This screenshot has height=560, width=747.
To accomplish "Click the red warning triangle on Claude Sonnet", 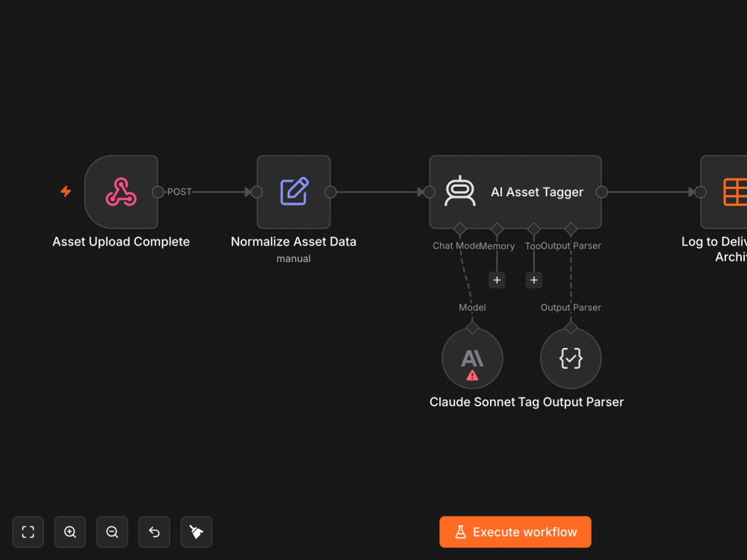I will (x=472, y=376).
